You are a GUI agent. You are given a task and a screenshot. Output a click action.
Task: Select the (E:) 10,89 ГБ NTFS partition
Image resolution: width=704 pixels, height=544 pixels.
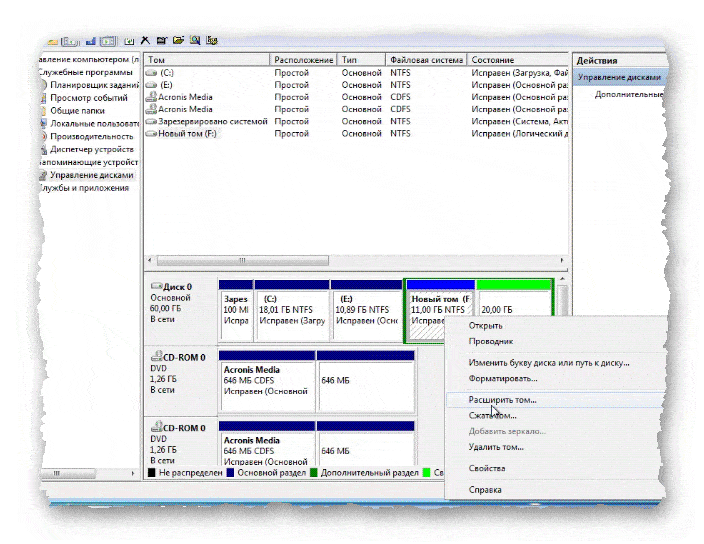point(366,310)
